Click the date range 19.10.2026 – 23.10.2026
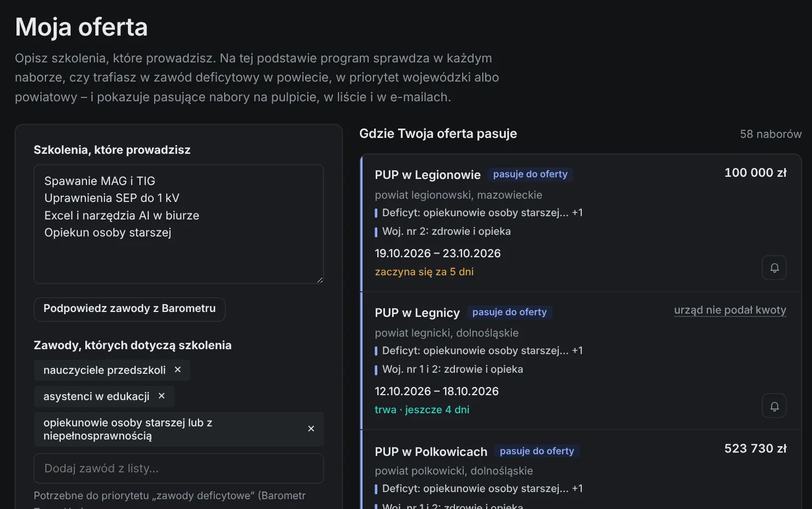The image size is (812, 509). (438, 253)
